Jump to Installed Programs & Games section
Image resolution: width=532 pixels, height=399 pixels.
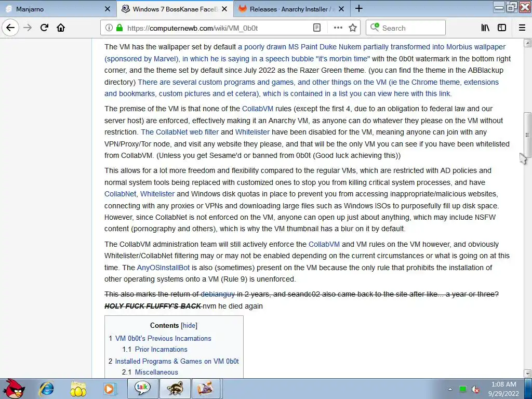pos(177,362)
